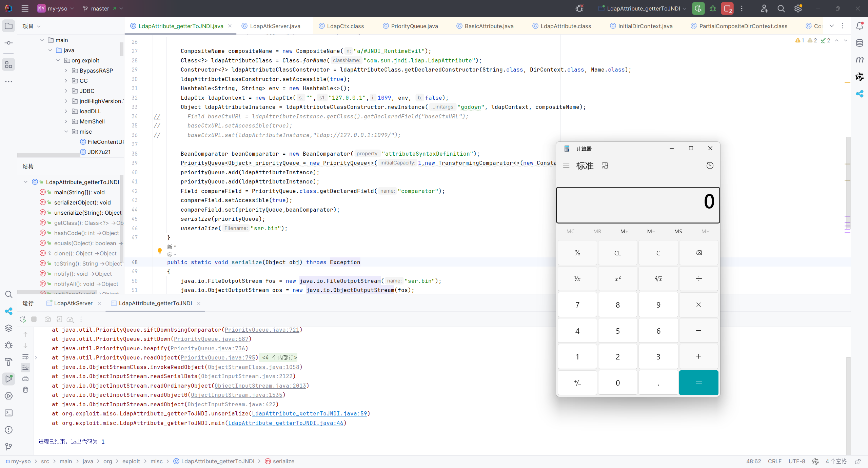Expand the CC package in tree
The height and width of the screenshot is (468, 868).
(x=66, y=81)
